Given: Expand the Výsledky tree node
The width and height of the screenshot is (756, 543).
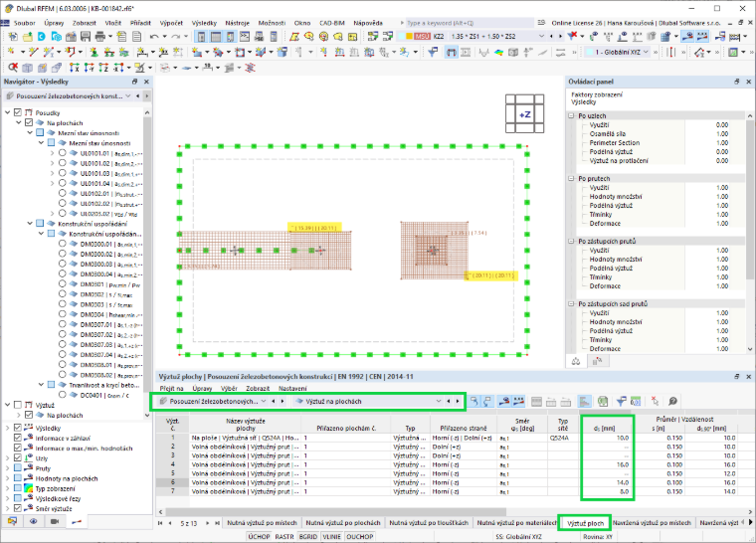Looking at the screenshot, I should [8, 428].
